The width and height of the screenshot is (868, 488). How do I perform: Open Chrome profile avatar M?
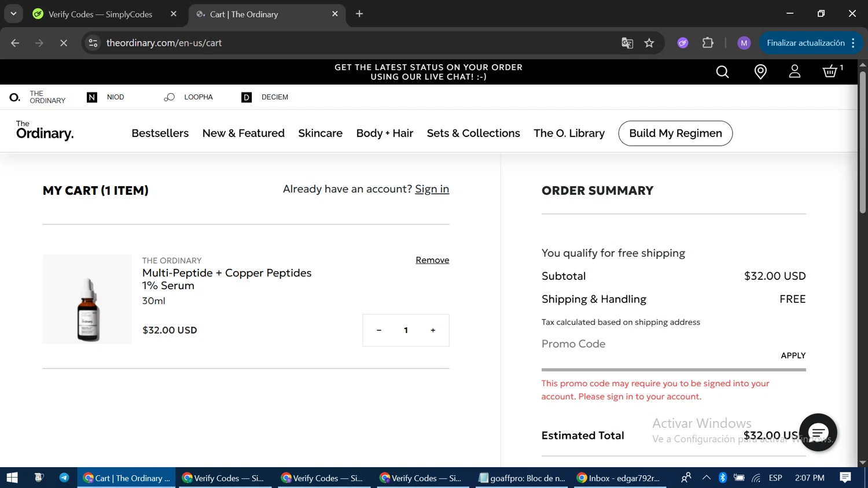click(744, 43)
